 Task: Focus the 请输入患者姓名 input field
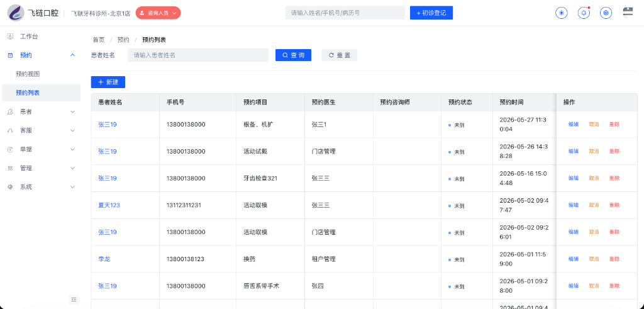[198, 55]
